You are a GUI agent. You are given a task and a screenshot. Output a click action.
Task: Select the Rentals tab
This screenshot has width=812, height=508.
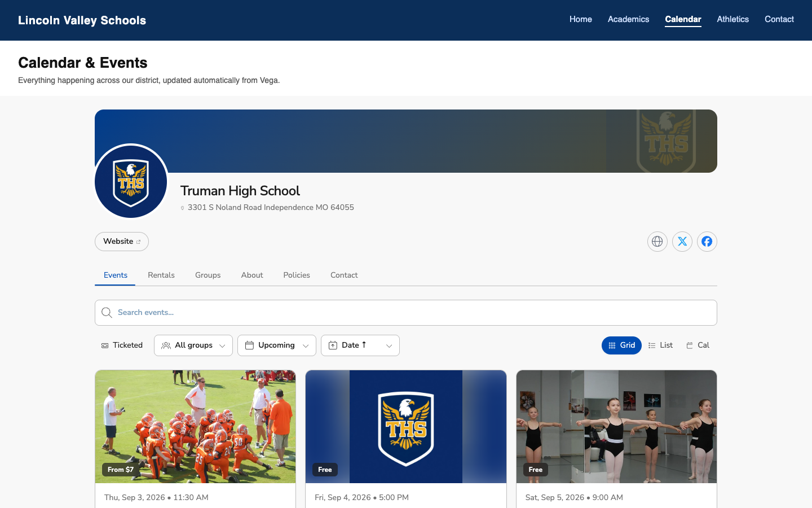coord(161,275)
